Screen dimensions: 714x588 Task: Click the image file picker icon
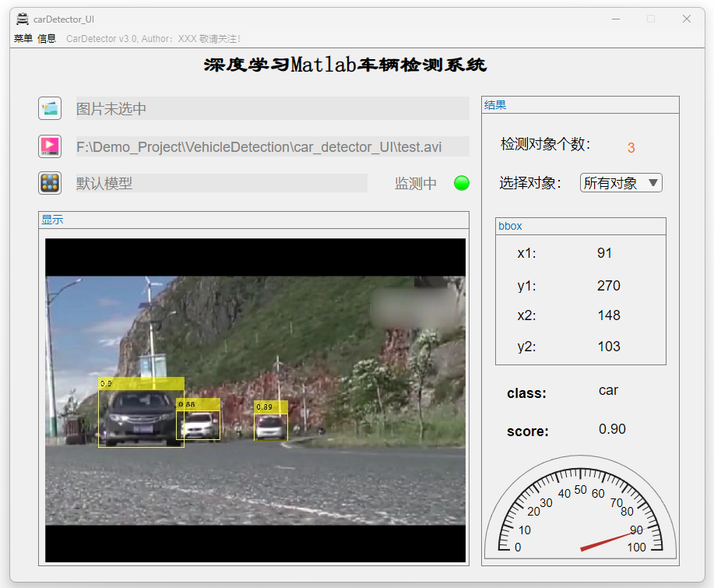(x=50, y=108)
